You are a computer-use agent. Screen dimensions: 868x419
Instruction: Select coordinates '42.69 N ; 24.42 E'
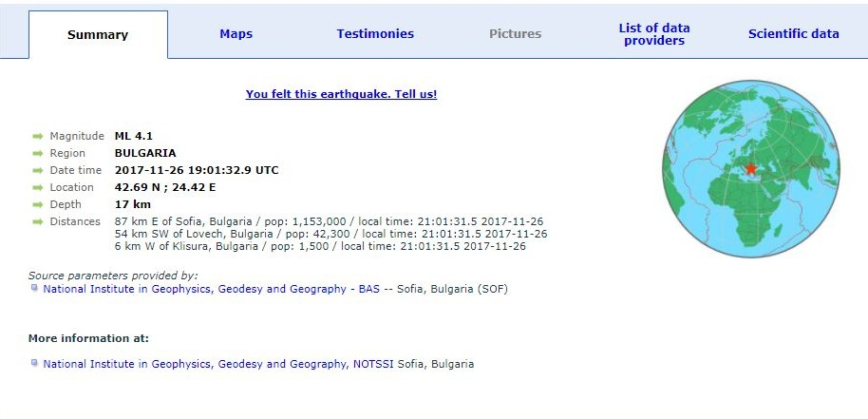click(x=165, y=187)
